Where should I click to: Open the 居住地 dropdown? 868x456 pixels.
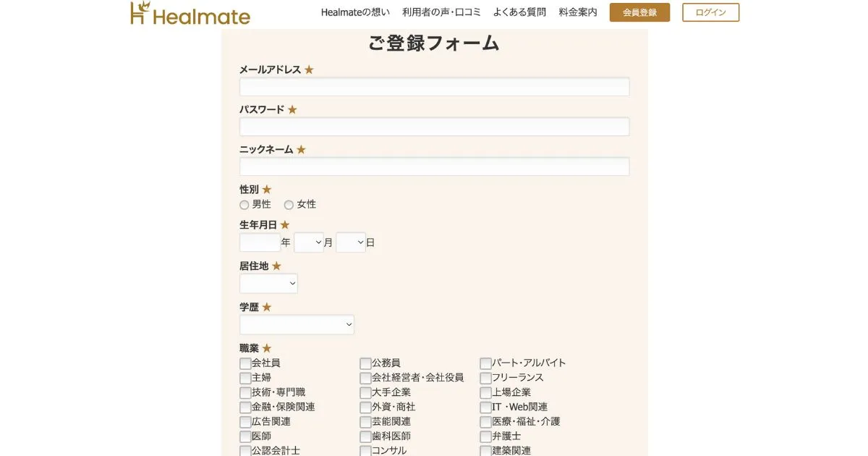[x=268, y=284]
